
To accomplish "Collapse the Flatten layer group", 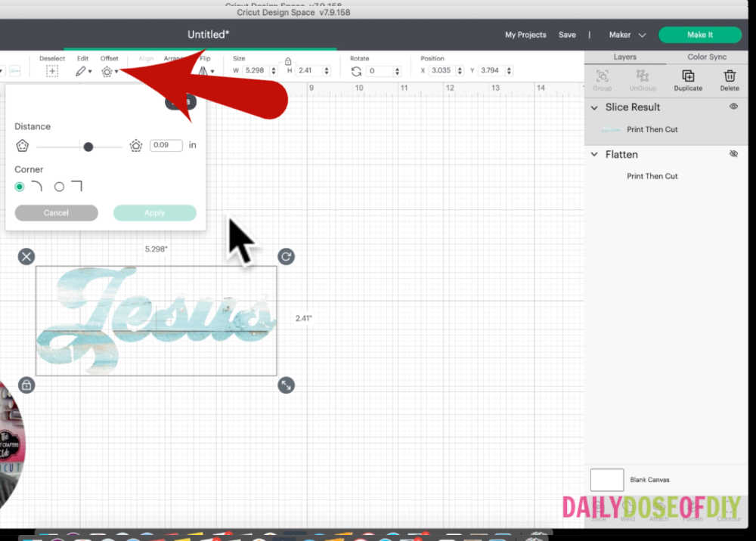I will 595,154.
